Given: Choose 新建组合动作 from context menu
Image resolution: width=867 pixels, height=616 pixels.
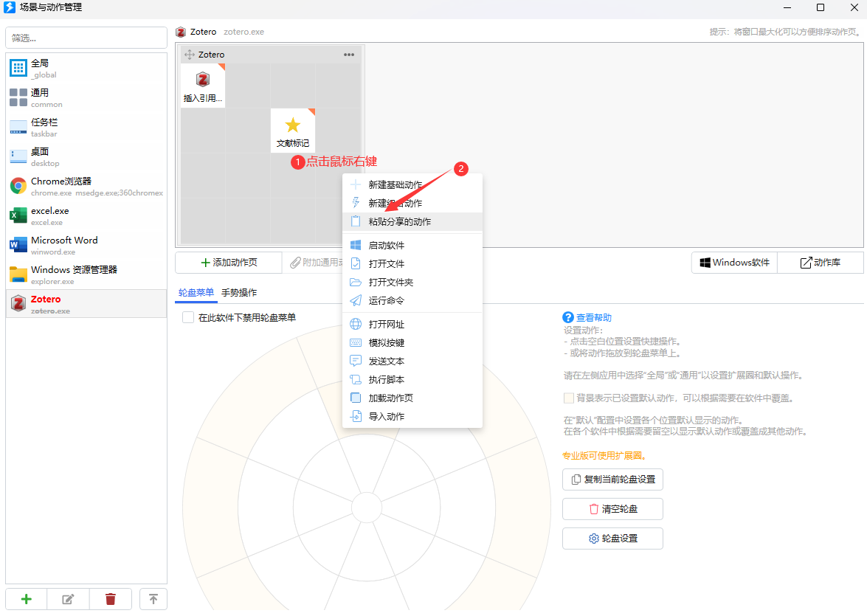Looking at the screenshot, I should pyautogui.click(x=412, y=203).
